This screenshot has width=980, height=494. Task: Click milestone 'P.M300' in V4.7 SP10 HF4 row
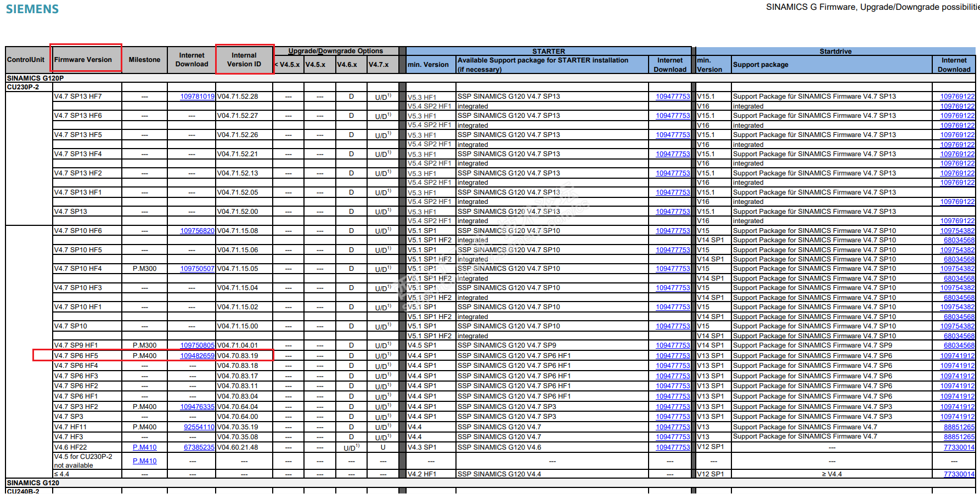(144, 269)
